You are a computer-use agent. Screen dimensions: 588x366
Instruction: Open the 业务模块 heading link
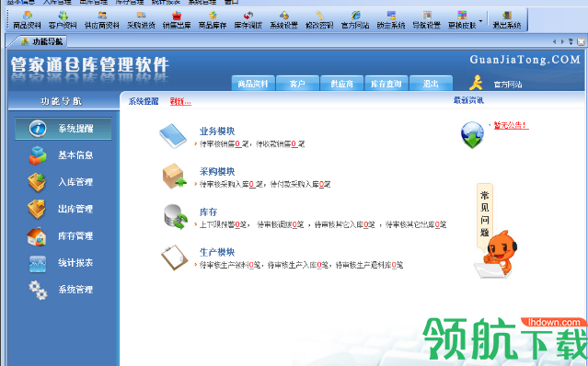tap(217, 132)
